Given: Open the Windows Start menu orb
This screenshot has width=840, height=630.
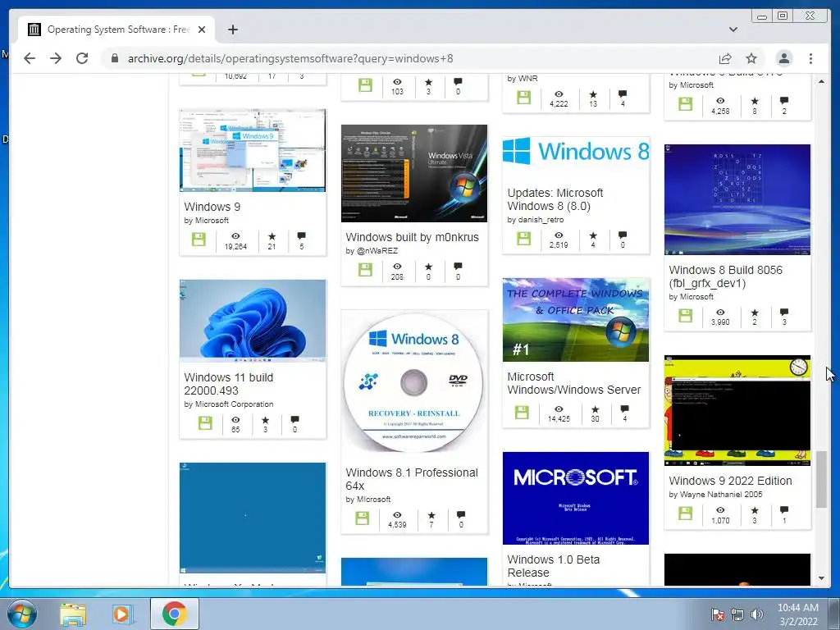Looking at the screenshot, I should 22,614.
